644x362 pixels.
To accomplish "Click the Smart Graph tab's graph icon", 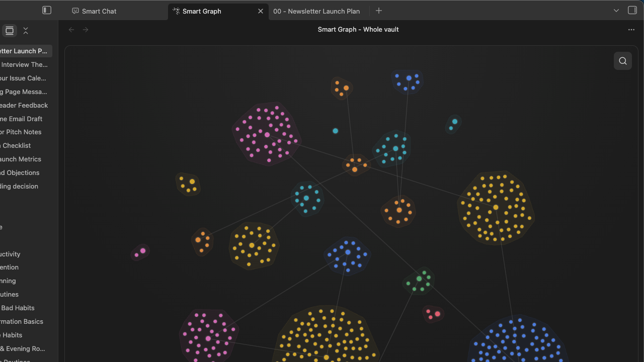I will (x=176, y=11).
